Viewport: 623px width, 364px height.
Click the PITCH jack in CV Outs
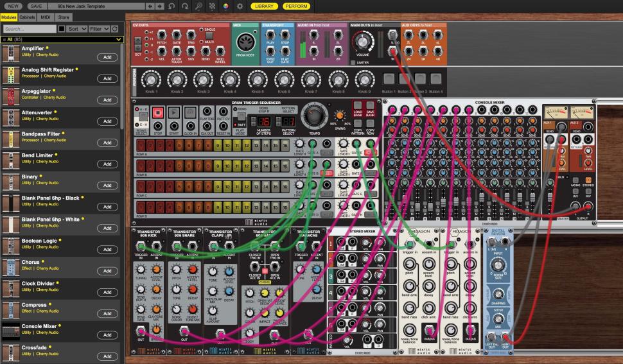(162, 35)
